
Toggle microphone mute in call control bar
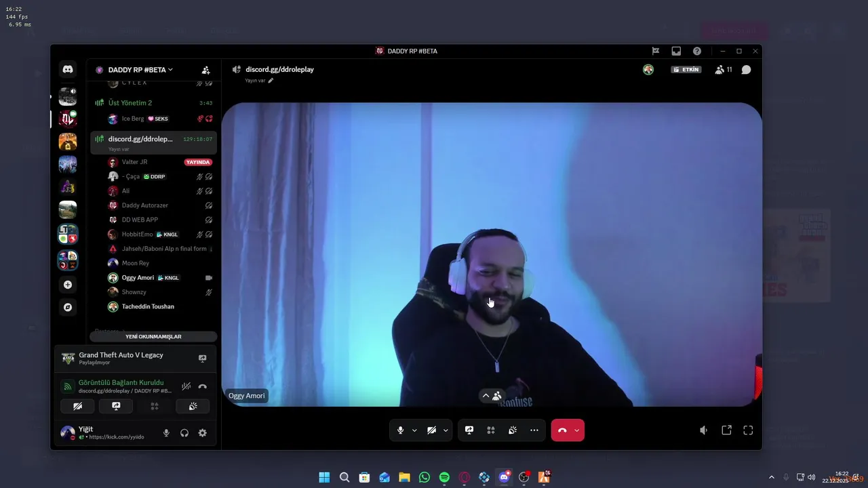(401, 430)
